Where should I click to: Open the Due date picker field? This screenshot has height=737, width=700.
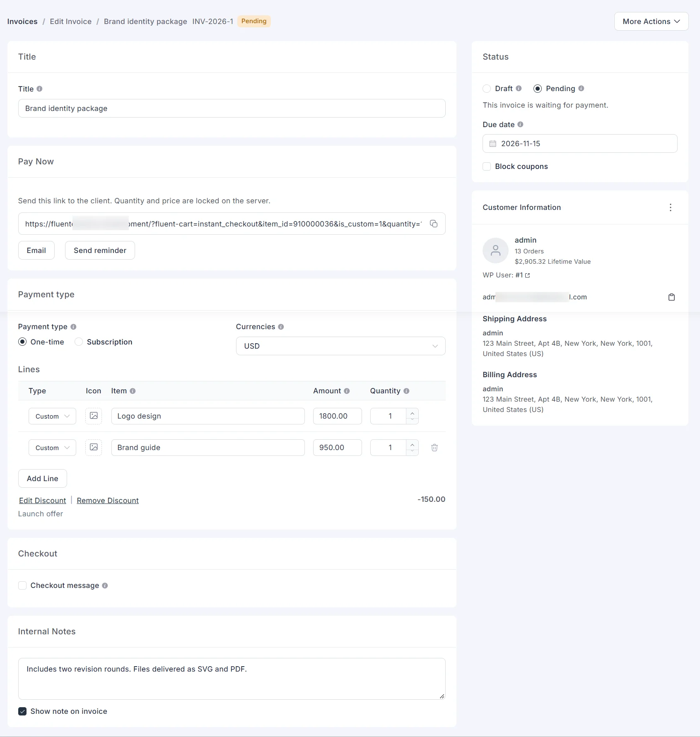(x=580, y=144)
